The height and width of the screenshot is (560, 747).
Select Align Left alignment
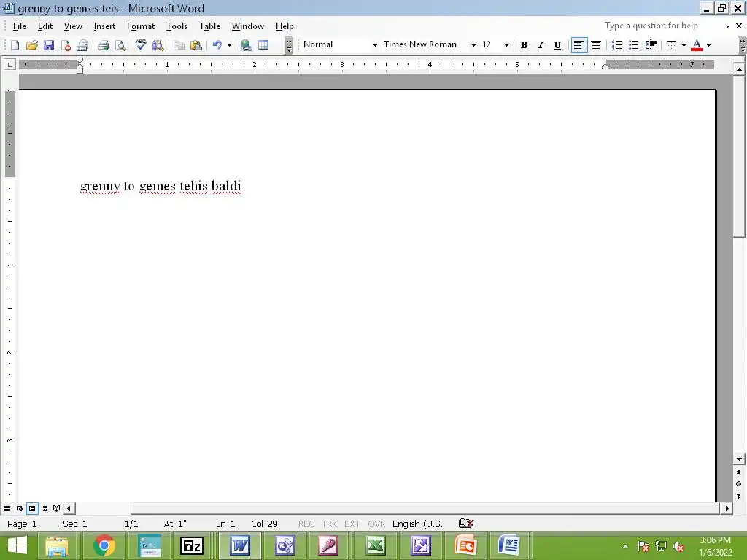[578, 45]
